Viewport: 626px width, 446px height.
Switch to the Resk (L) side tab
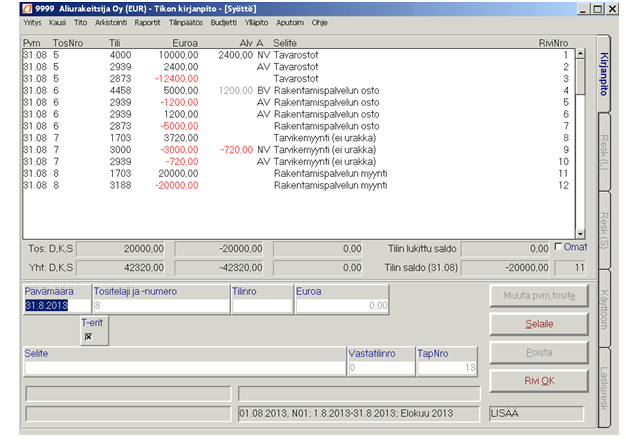coord(604,152)
